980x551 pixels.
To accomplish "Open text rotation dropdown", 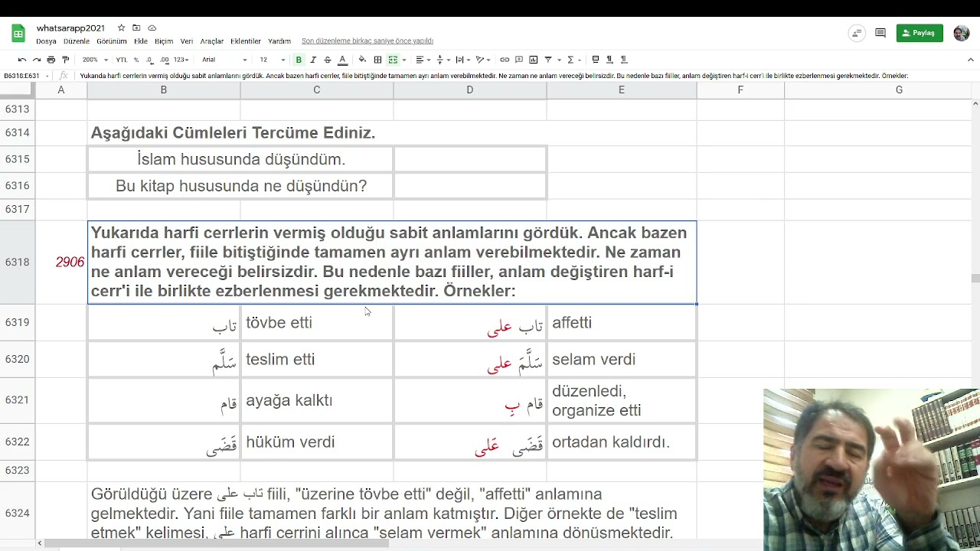I will click(x=482, y=60).
